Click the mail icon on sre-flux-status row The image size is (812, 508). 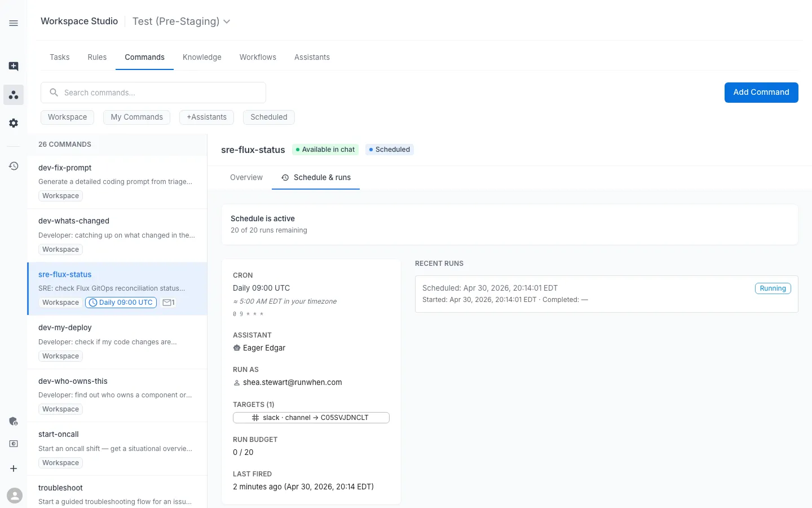click(167, 303)
